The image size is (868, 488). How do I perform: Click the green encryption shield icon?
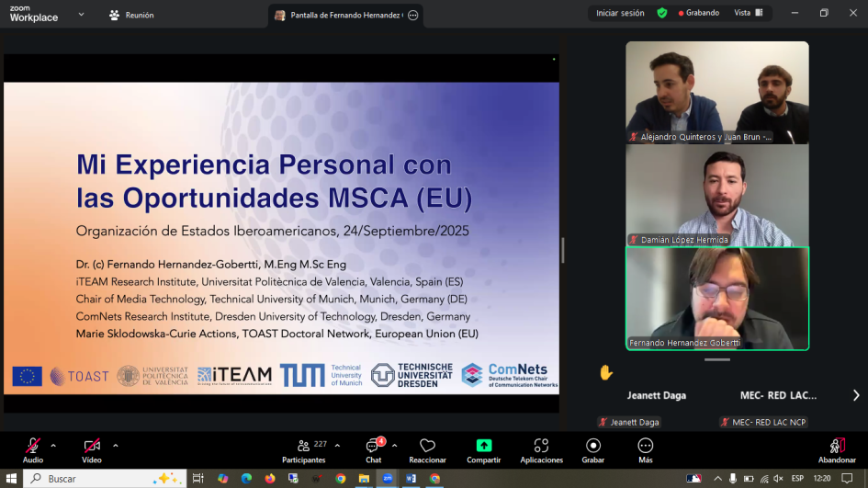pos(662,13)
